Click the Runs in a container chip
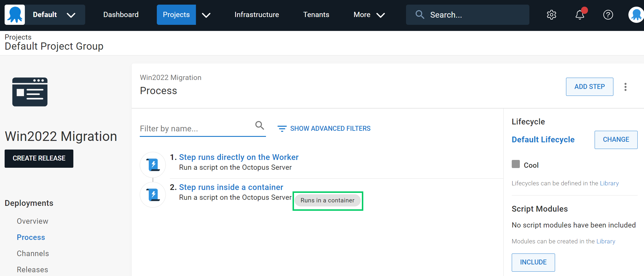 coord(327,200)
